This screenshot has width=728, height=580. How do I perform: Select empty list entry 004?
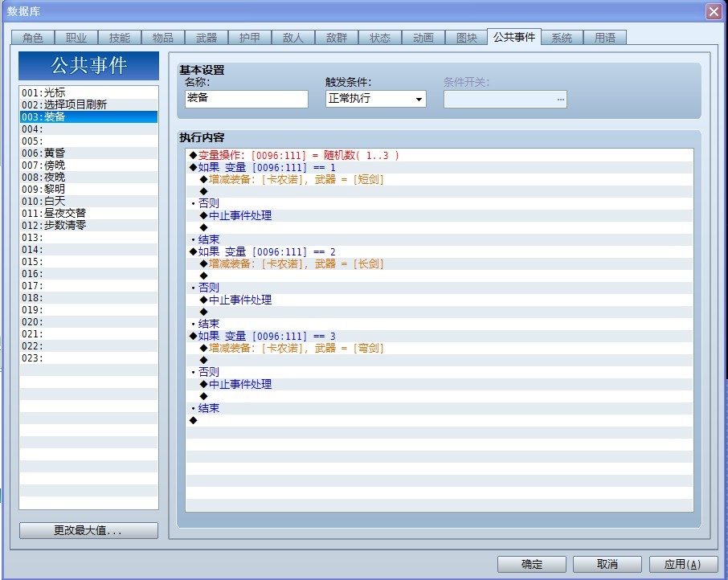[88, 129]
